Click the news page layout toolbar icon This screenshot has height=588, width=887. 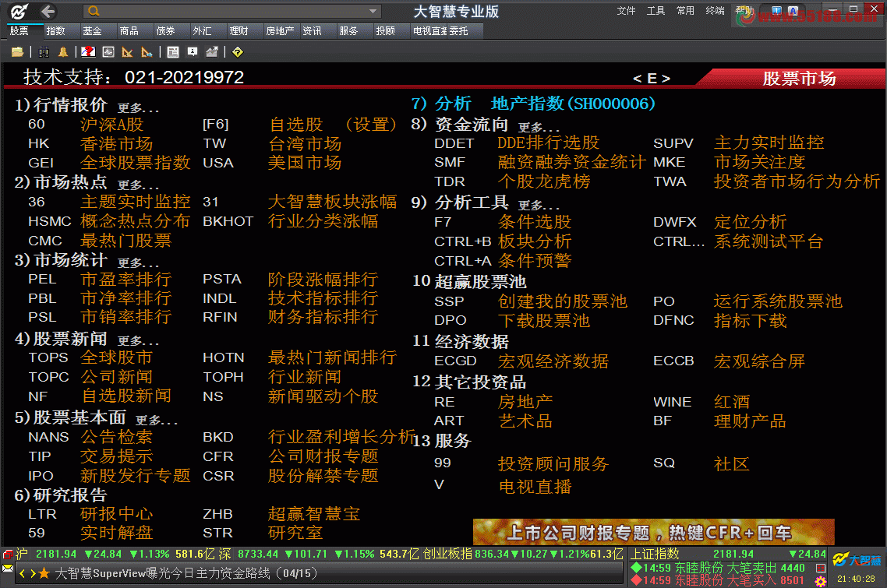pyautogui.click(x=173, y=52)
